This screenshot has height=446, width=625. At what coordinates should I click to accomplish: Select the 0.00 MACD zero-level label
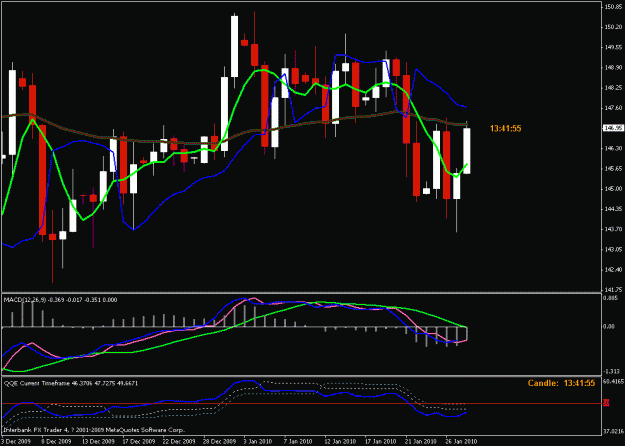tap(611, 326)
